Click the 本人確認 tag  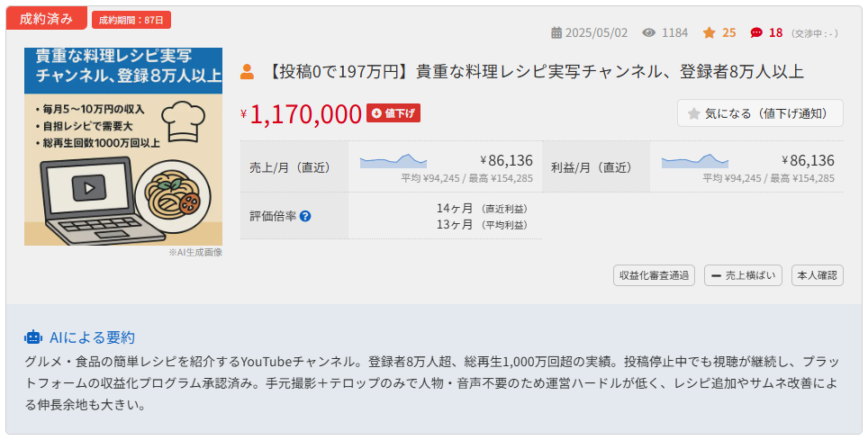817,275
